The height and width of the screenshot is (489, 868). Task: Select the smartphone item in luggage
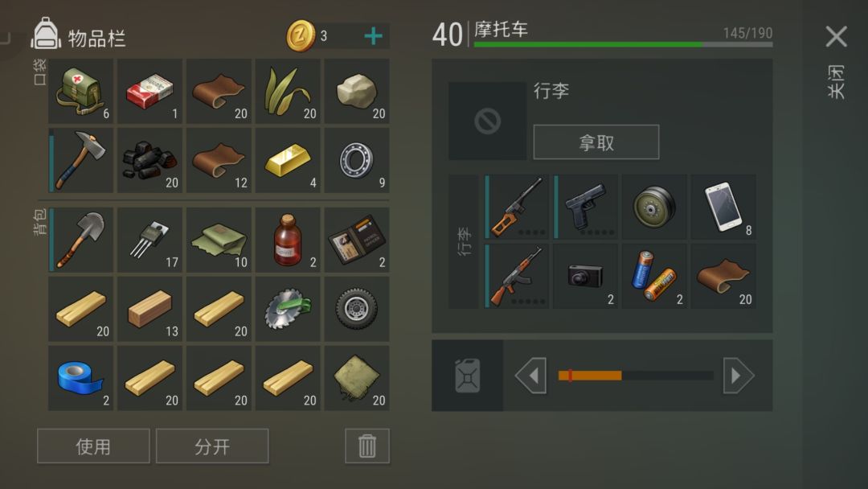tap(723, 208)
